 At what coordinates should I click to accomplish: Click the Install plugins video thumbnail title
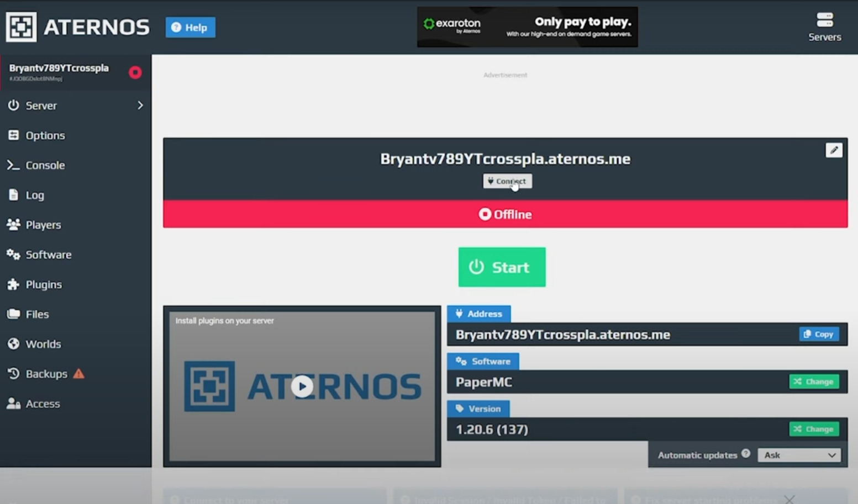(x=224, y=321)
